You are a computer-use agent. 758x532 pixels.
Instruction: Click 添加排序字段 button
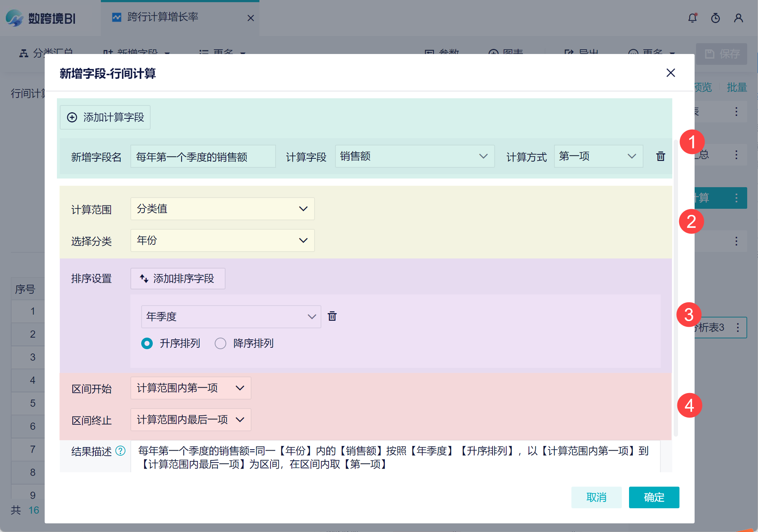tap(178, 279)
